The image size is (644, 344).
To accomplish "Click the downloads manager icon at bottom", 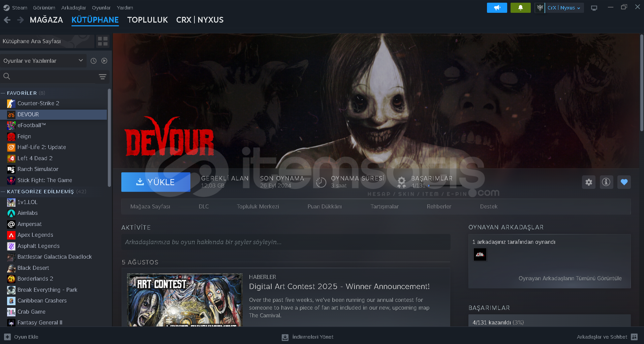I will coord(285,337).
